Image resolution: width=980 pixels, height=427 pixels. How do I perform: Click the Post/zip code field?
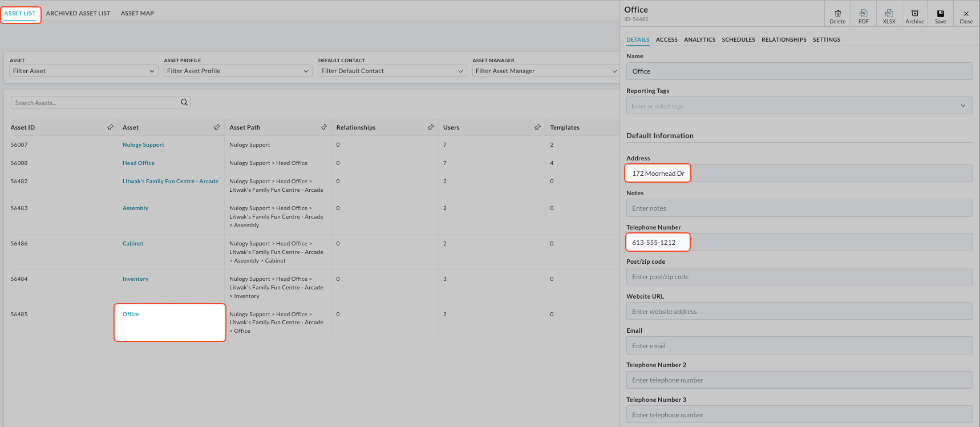(x=799, y=277)
